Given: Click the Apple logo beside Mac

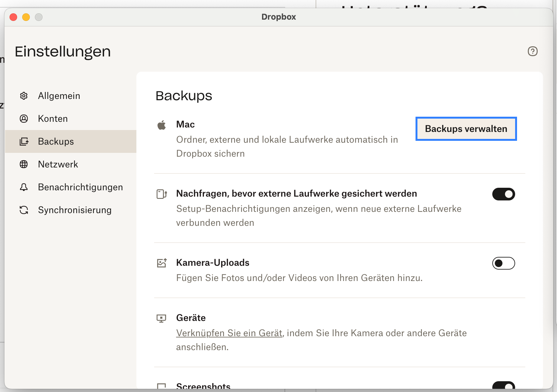Looking at the screenshot, I should (x=162, y=125).
